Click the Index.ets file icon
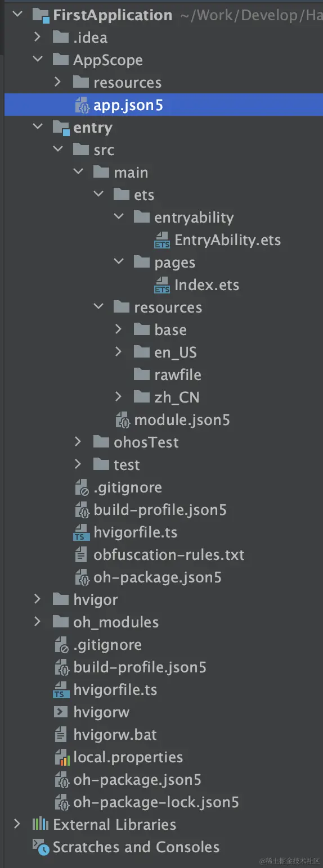This screenshot has width=323, height=868. 162,285
